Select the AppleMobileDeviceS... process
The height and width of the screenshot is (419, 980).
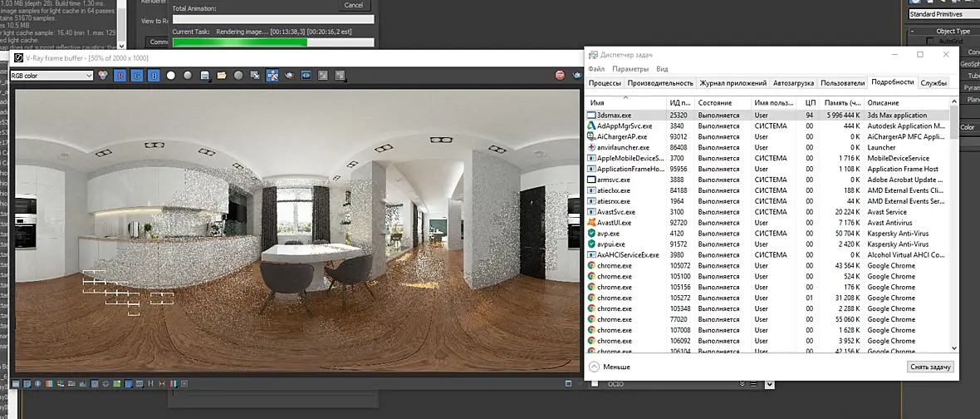pos(767,158)
